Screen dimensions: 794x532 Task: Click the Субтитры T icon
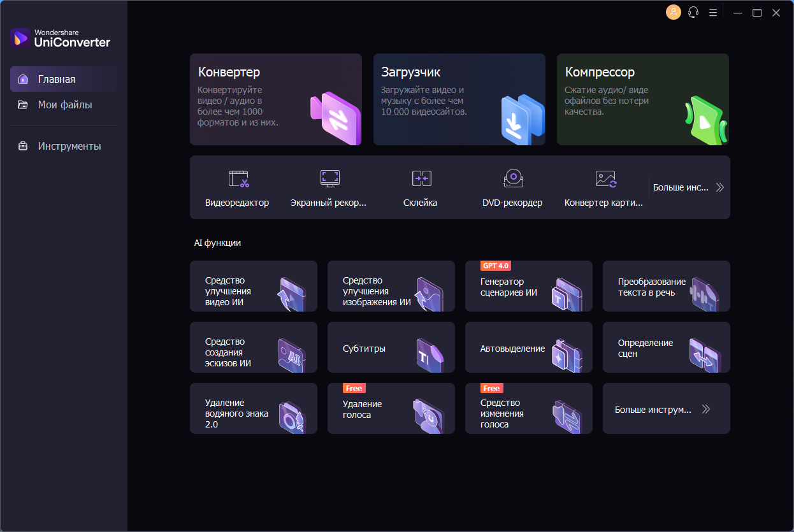coord(429,356)
